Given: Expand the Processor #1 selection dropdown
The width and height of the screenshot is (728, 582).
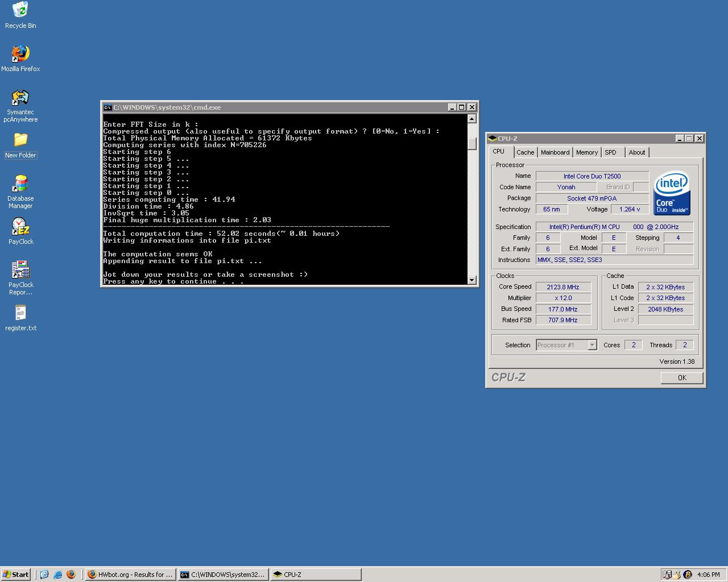Looking at the screenshot, I should coord(592,345).
